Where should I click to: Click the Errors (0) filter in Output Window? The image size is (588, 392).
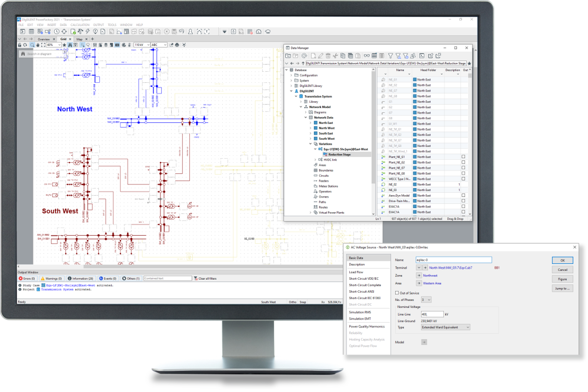(27, 279)
